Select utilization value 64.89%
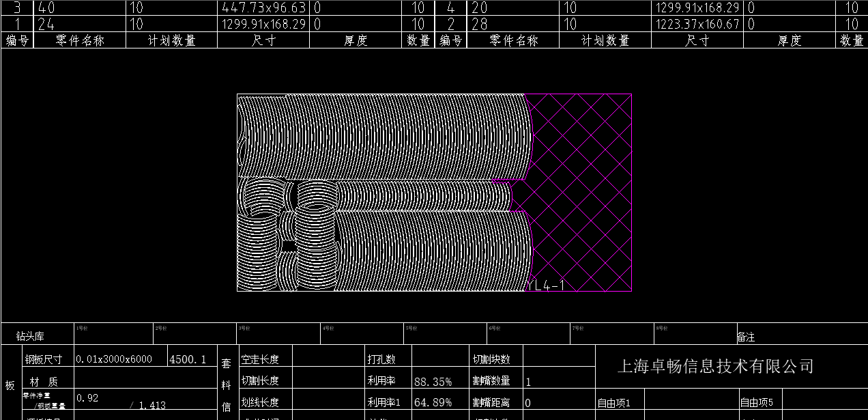This screenshot has height=420, width=868. (433, 403)
